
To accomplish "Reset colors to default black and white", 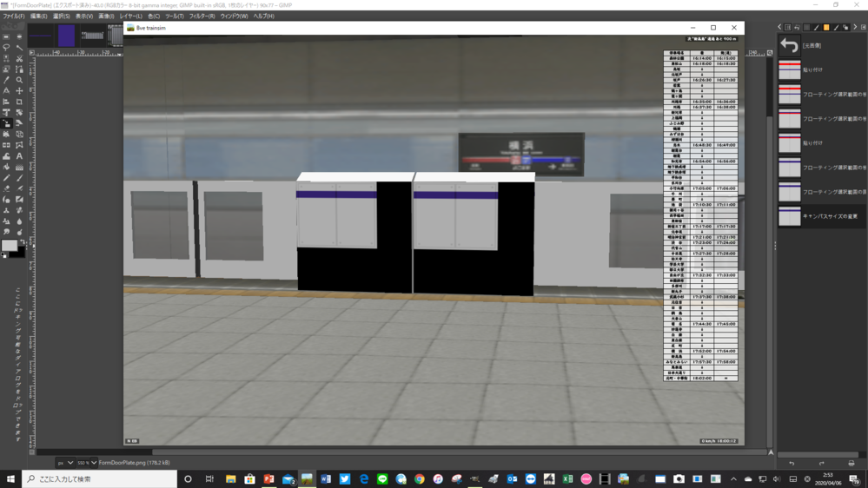I will pyautogui.click(x=4, y=255).
